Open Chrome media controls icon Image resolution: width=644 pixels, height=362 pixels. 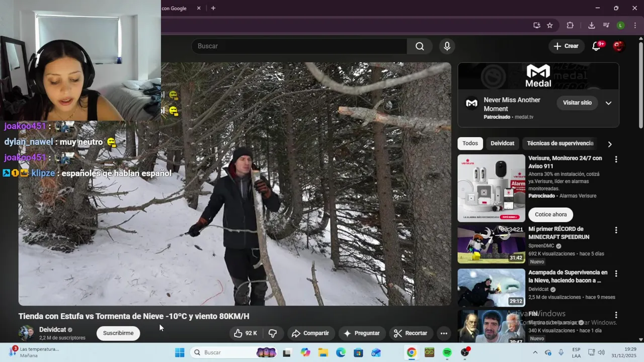606,25
